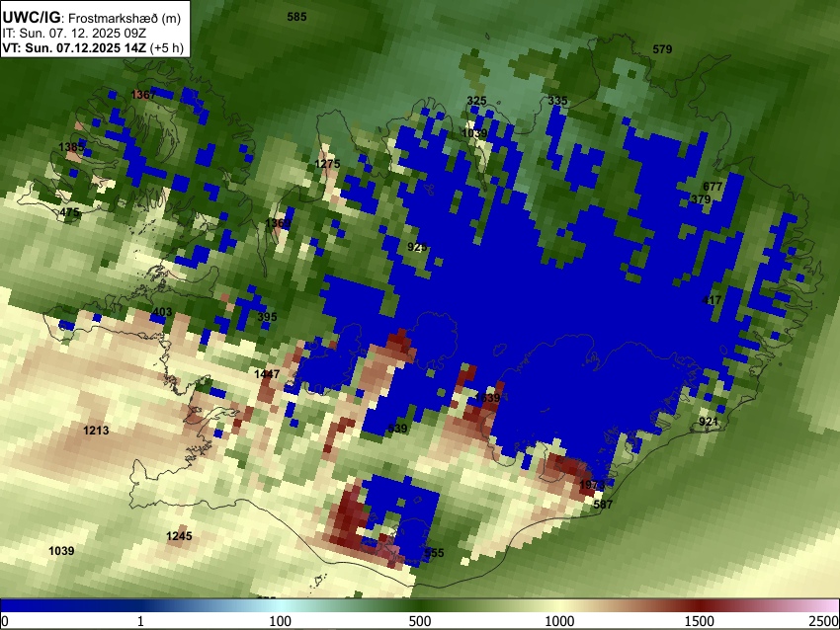Click the map value label 1447
The height and width of the screenshot is (630, 840).
pos(267,374)
